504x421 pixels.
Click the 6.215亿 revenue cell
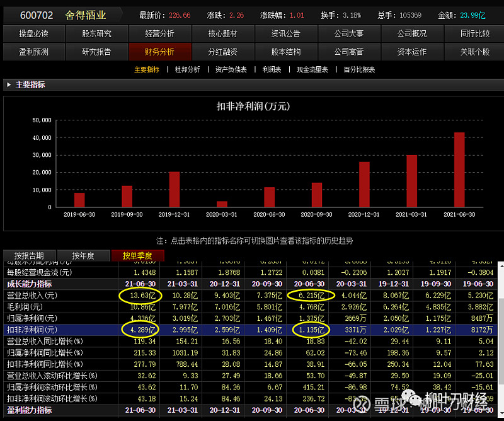pos(312,296)
